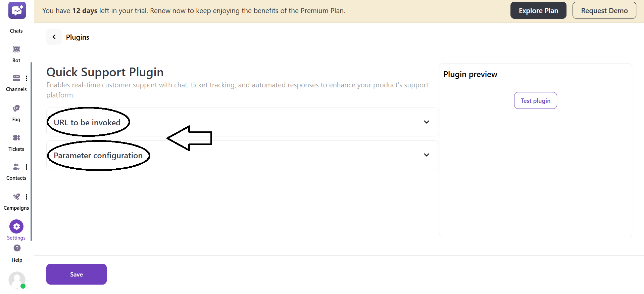
Task: Click the Request Demo button
Action: tap(604, 10)
